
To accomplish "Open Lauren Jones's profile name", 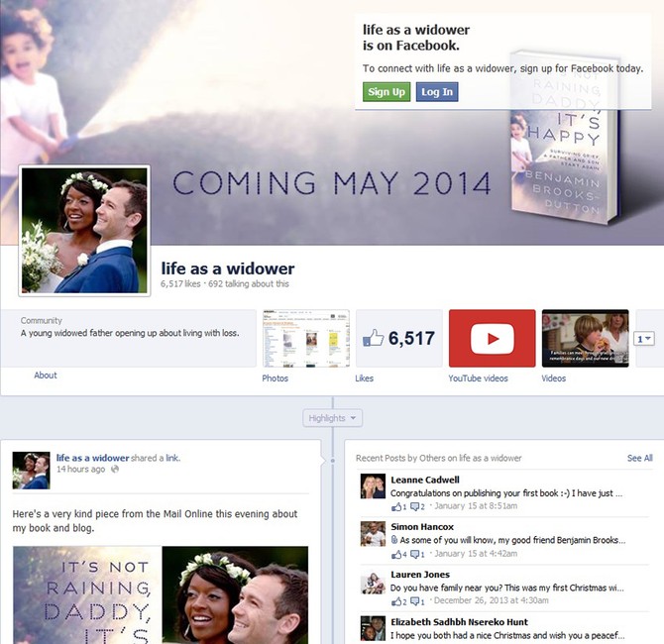I will (420, 575).
